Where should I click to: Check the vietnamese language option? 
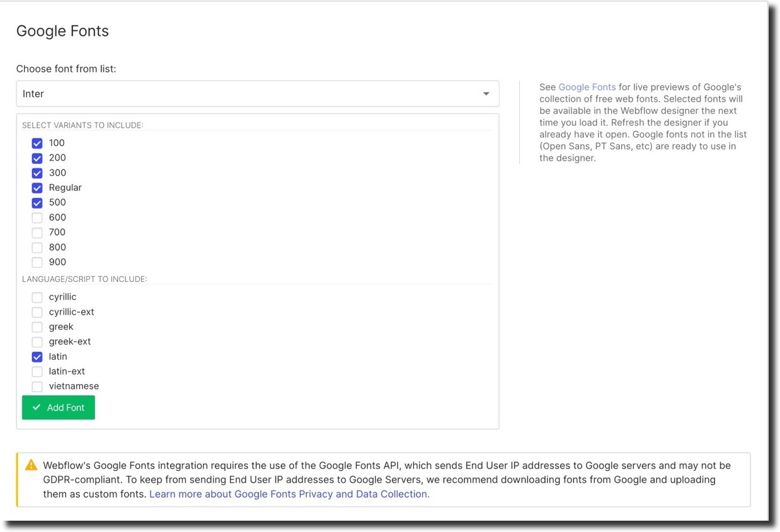click(x=37, y=386)
